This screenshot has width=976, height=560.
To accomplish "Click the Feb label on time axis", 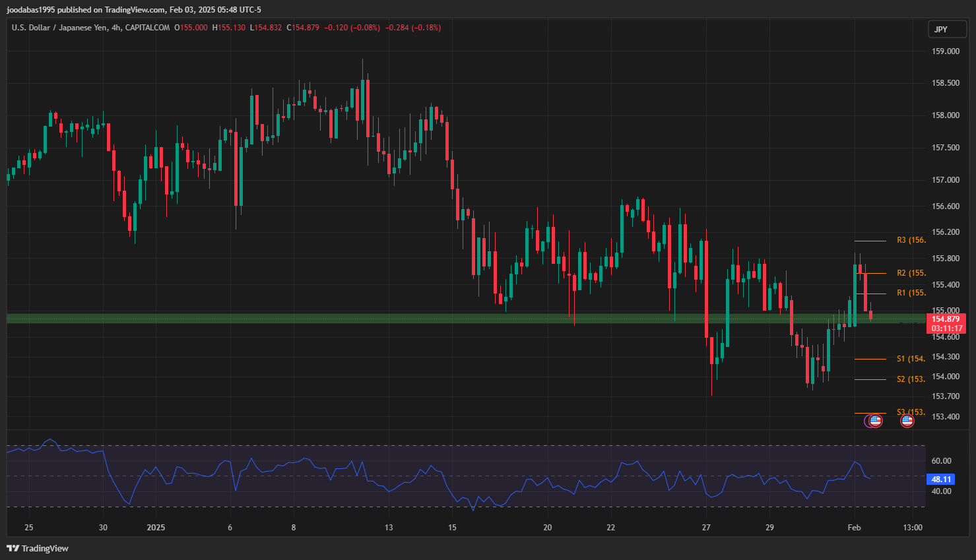I will [854, 528].
